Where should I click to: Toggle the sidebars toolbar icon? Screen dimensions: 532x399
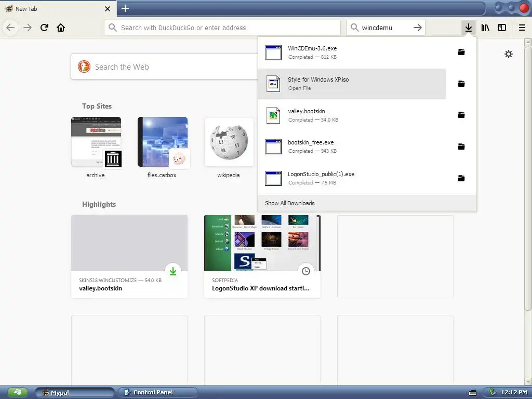(502, 28)
